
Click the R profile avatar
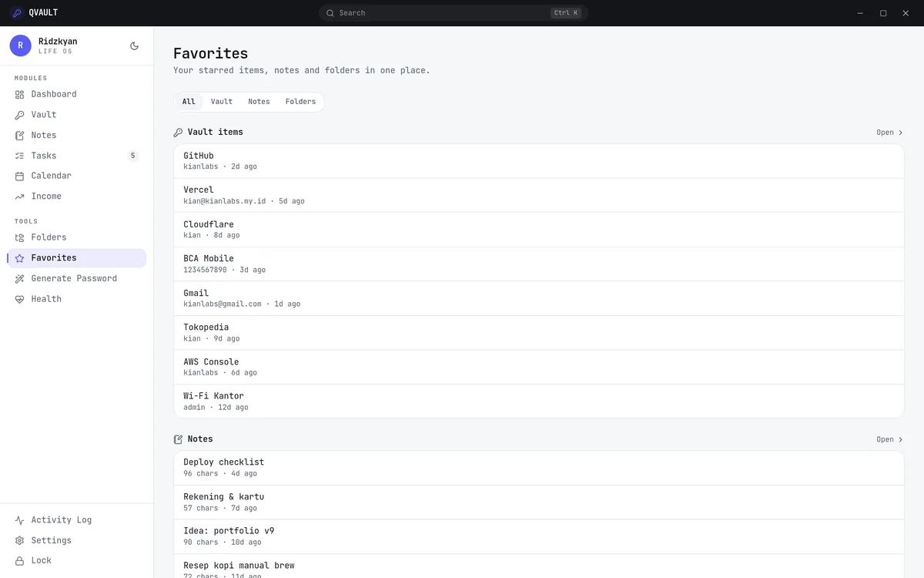click(x=21, y=45)
